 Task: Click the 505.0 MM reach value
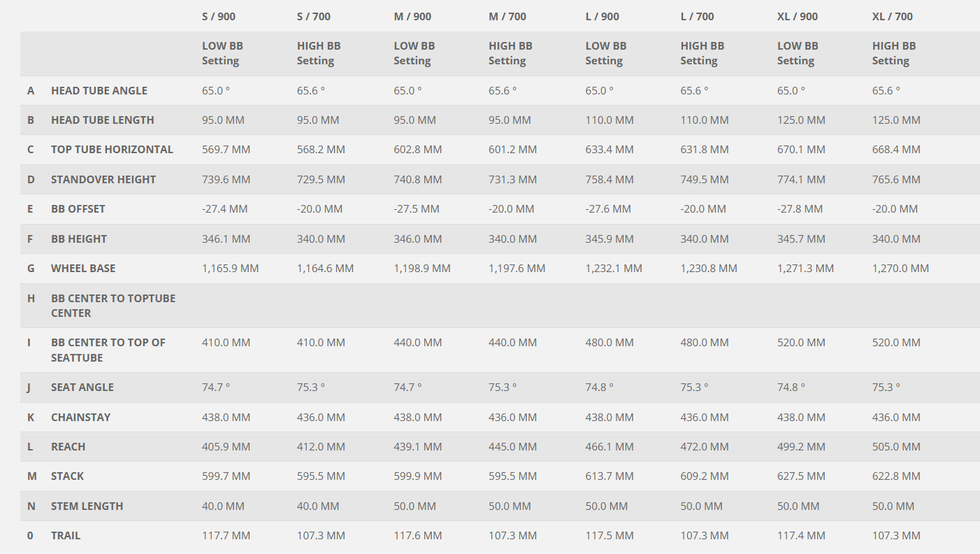(x=896, y=446)
